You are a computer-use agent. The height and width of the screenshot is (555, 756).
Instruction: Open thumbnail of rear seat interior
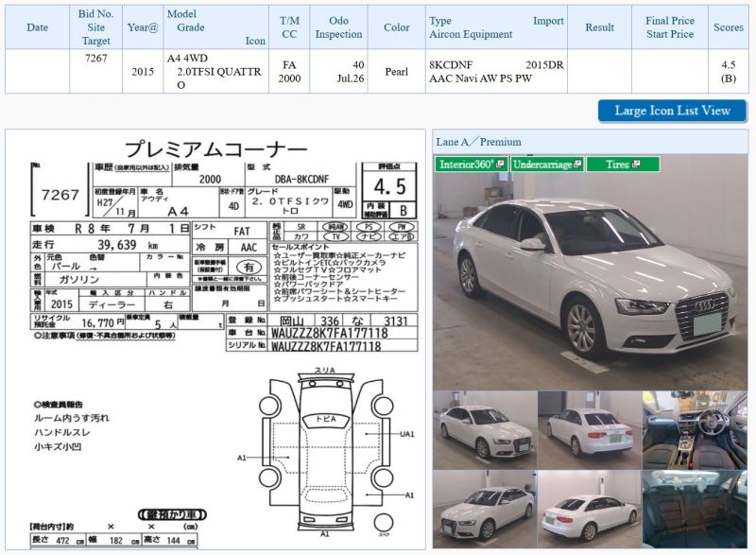pos(695,510)
